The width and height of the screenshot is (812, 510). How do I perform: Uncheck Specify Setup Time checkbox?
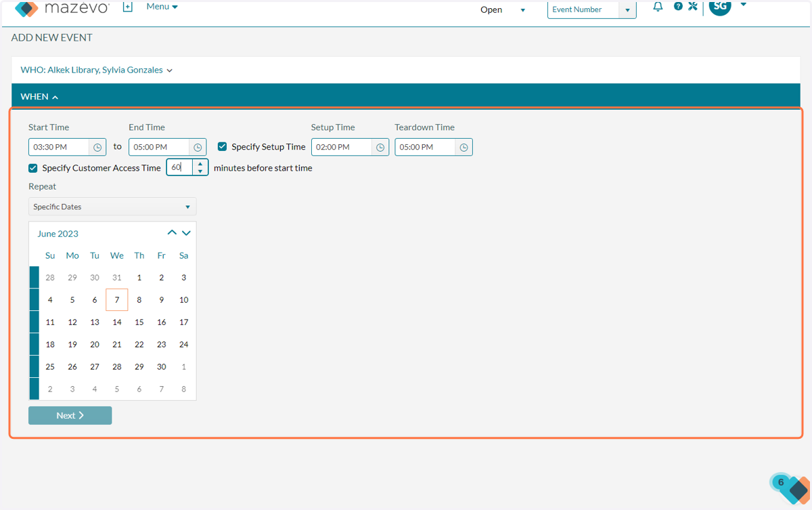click(222, 146)
